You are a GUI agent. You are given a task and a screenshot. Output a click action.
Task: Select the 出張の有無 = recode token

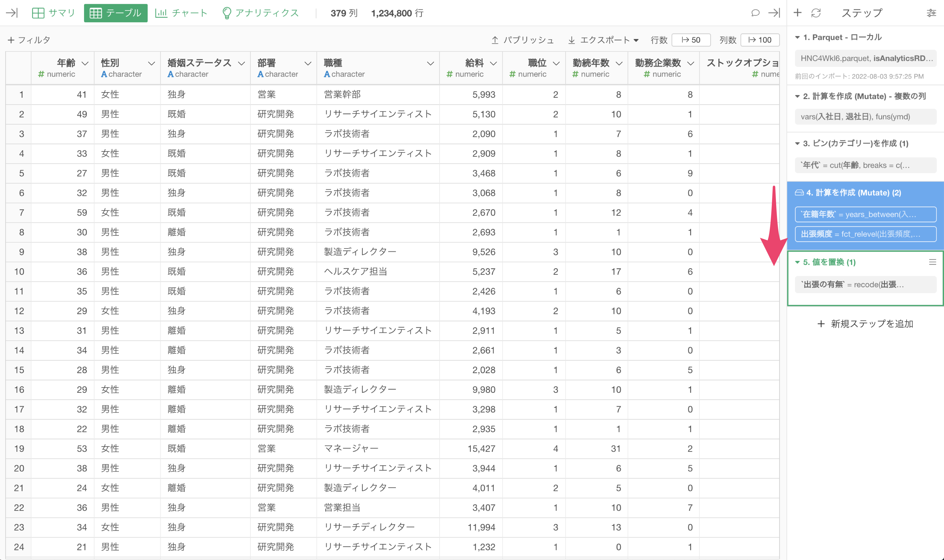click(865, 285)
